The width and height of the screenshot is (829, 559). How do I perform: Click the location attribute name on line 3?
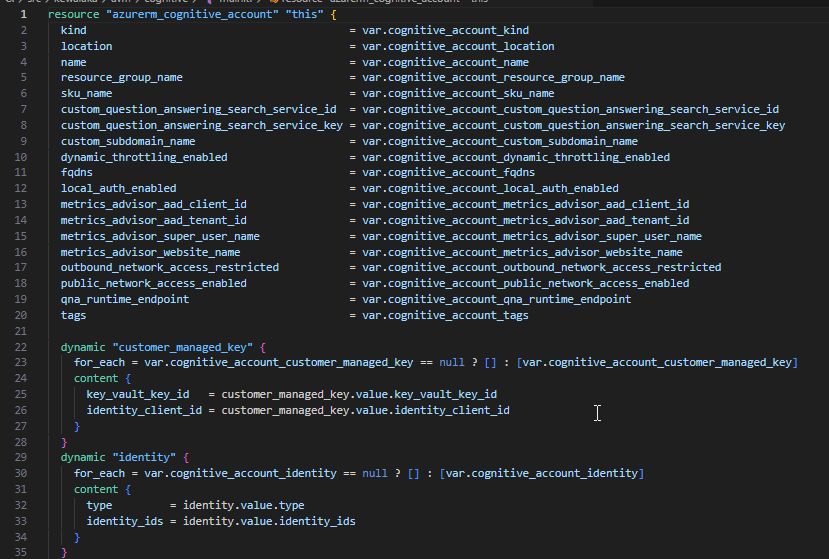87,46
